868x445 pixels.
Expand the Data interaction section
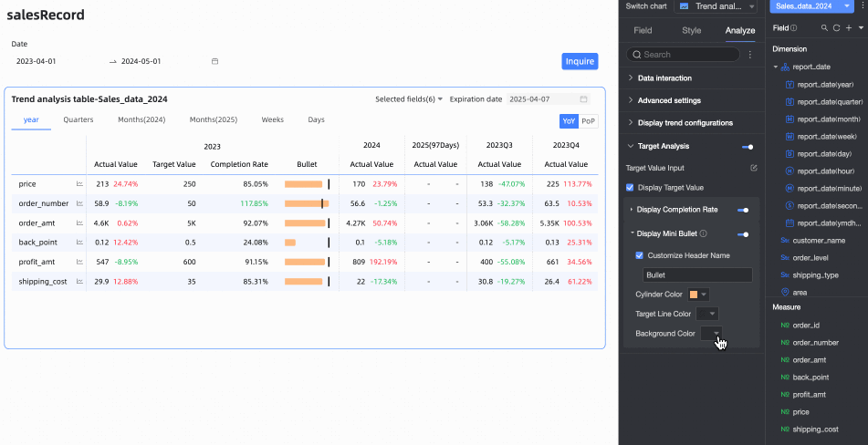[664, 78]
